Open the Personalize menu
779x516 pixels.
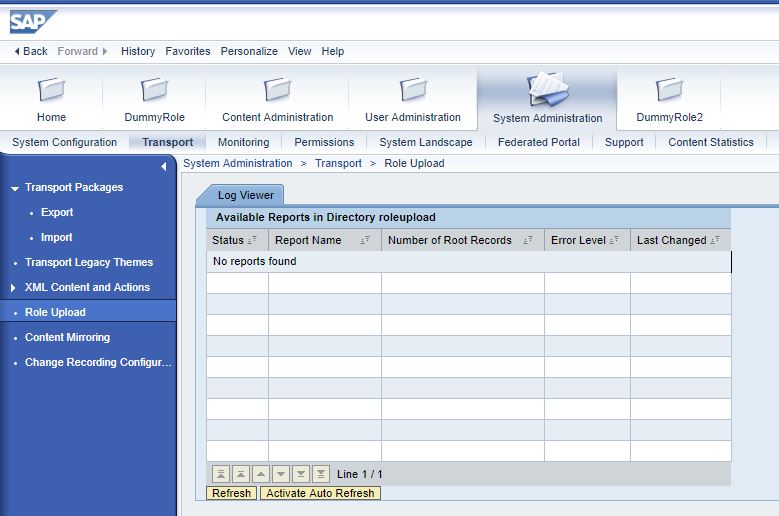click(249, 51)
